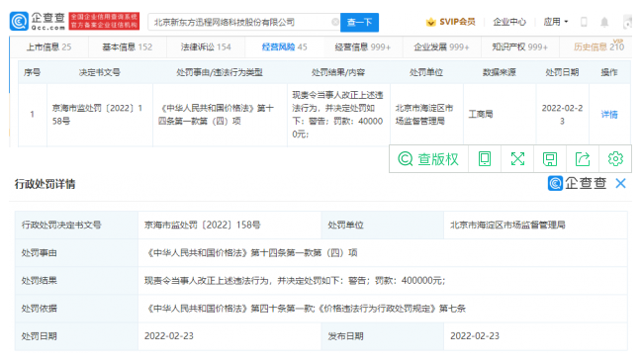Open 企业中心 link
This screenshot has width=641, height=364.
point(509,22)
